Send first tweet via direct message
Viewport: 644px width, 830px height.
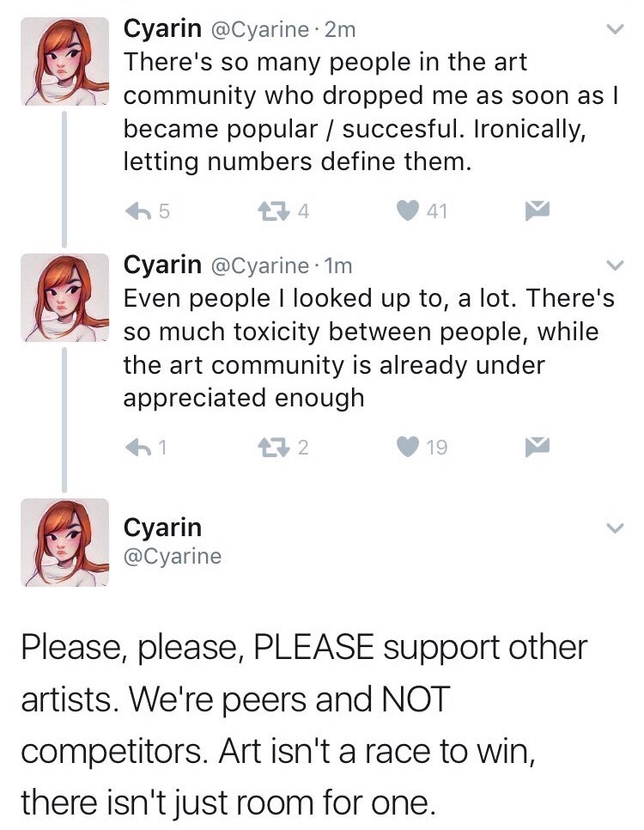[538, 211]
